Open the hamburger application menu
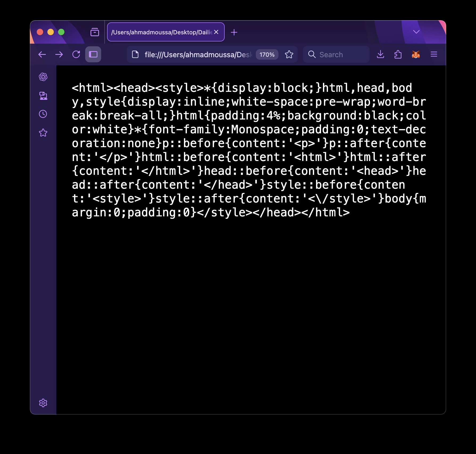This screenshot has width=476, height=454. pyautogui.click(x=434, y=55)
